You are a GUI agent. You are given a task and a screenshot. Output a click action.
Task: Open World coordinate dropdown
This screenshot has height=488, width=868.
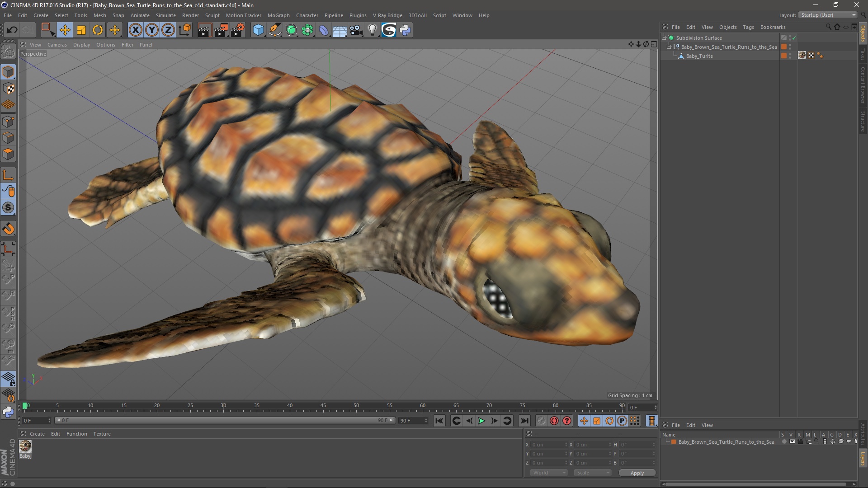[548, 473]
